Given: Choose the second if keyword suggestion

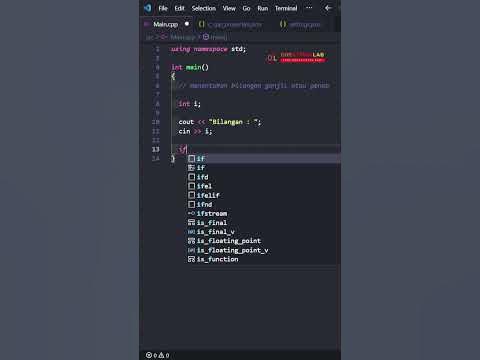Looking at the screenshot, I should 264,168.
